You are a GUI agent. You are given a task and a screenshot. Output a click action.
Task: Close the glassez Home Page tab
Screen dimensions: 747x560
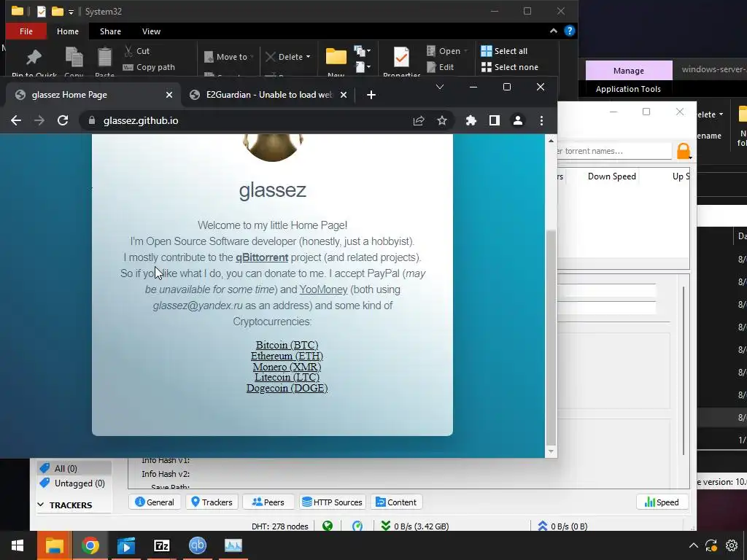[169, 95]
